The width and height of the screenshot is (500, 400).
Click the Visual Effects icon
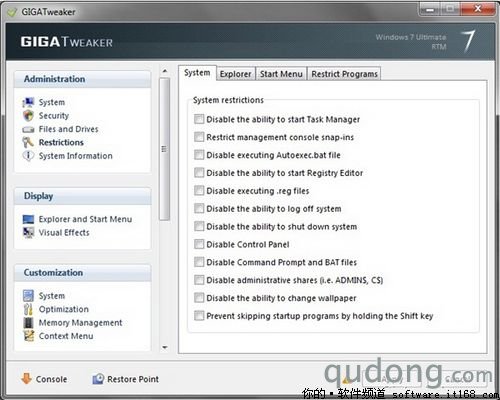click(28, 232)
